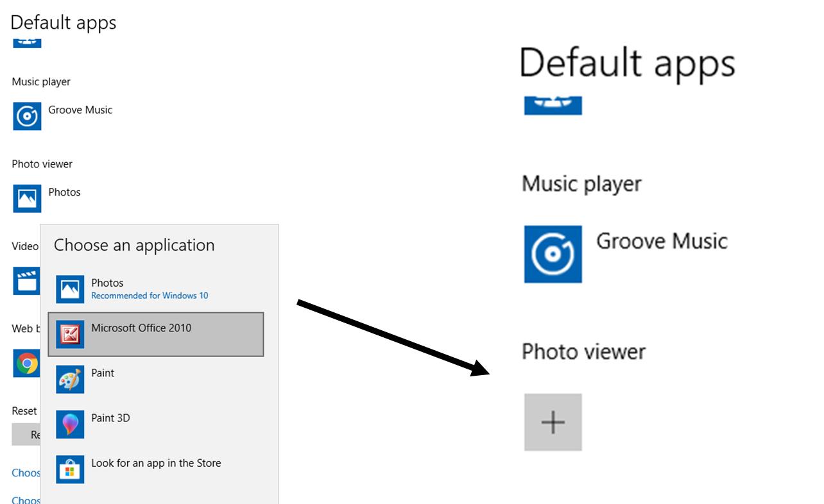The image size is (824, 504).
Task: Click the small "Music player" section label
Action: 41,82
